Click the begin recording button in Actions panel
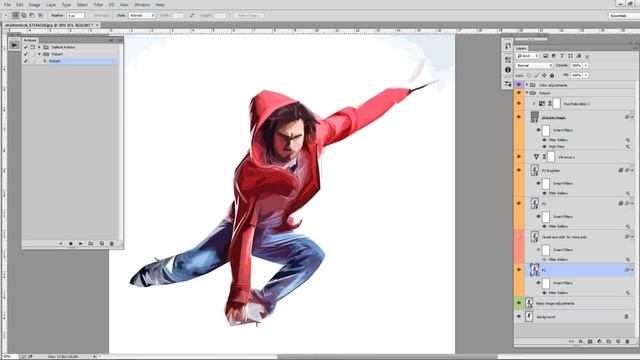The image size is (640, 360). point(71,244)
